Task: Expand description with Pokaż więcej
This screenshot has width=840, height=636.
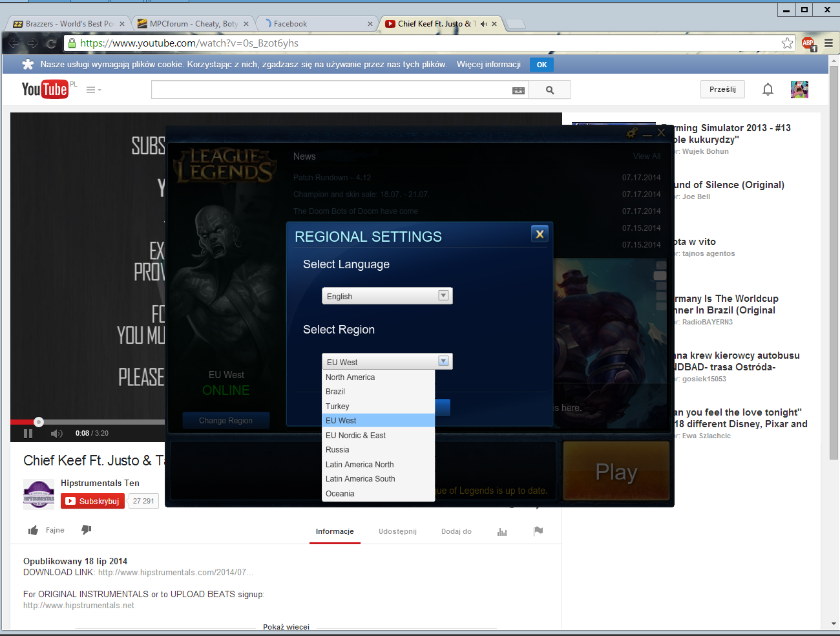Action: (x=286, y=627)
